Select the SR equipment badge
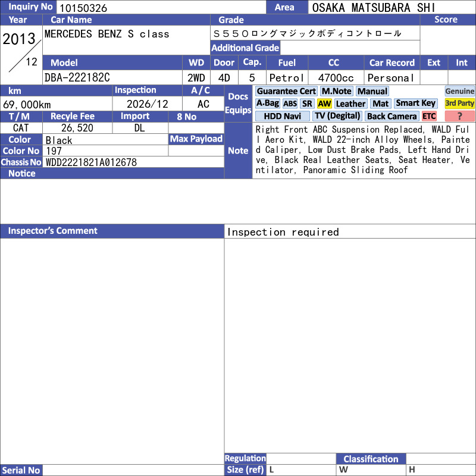 pos(307,104)
